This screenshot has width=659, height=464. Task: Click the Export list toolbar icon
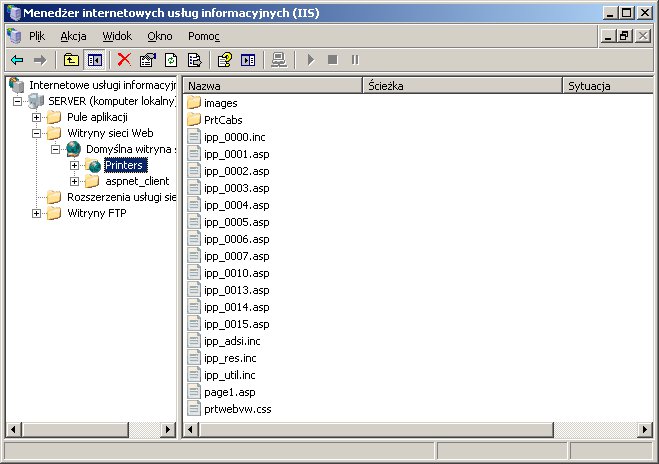click(x=195, y=60)
